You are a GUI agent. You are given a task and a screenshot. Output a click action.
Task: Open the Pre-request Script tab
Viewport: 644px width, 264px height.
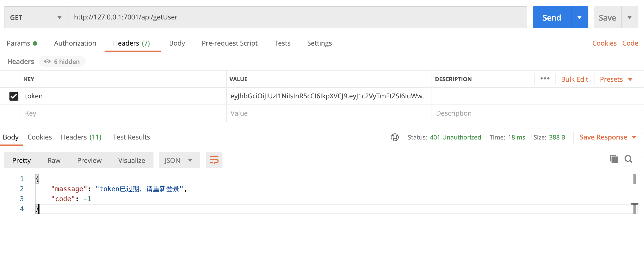[x=229, y=43]
